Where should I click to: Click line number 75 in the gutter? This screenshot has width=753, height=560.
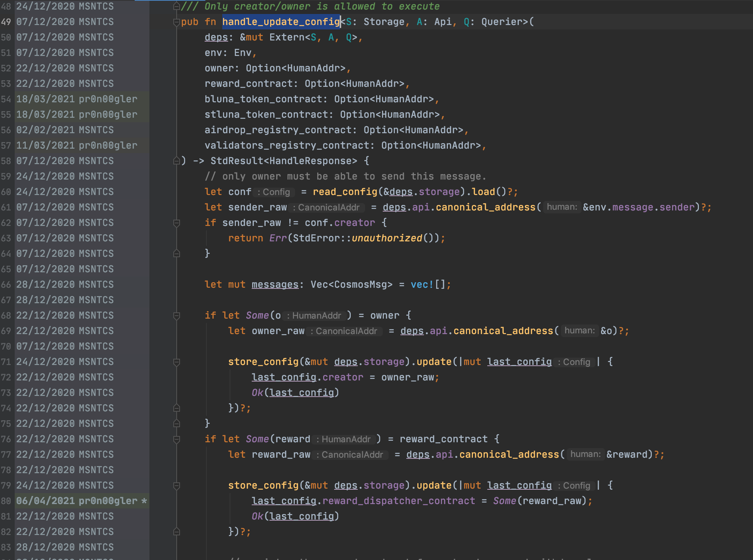[6, 423]
